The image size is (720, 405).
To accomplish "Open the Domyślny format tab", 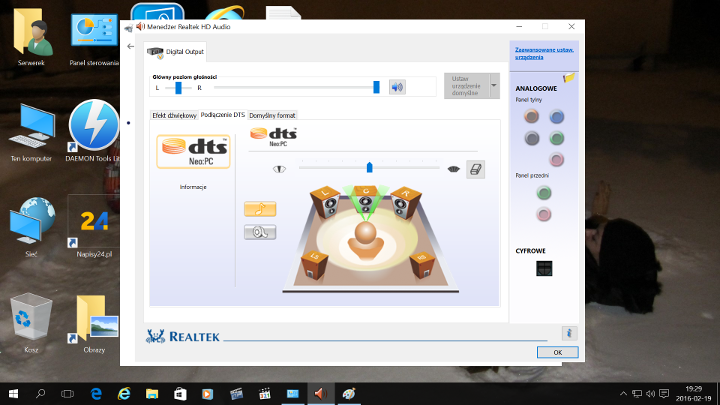I will point(272,115).
